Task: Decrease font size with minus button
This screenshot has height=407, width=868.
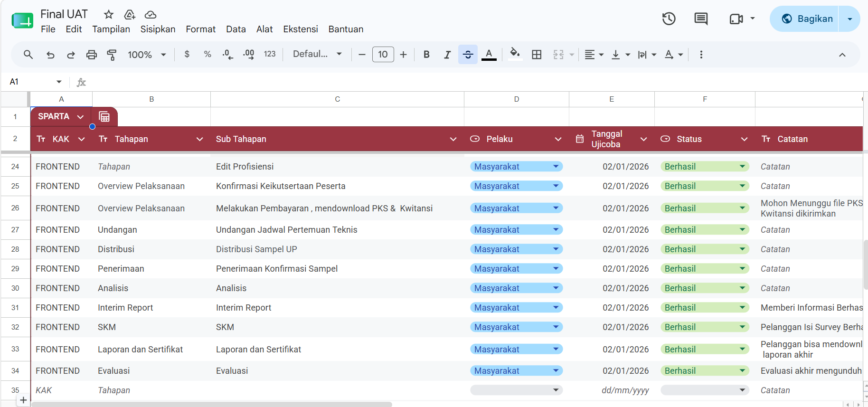Action: click(362, 55)
